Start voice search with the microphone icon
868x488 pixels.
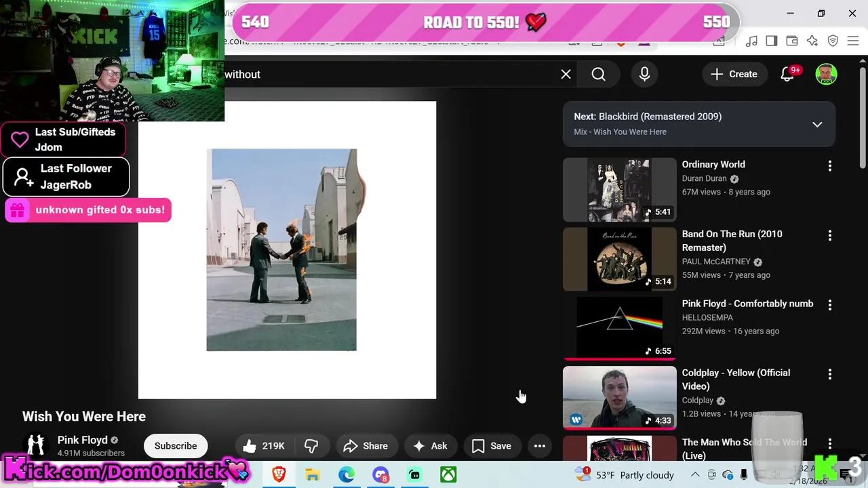click(x=644, y=75)
